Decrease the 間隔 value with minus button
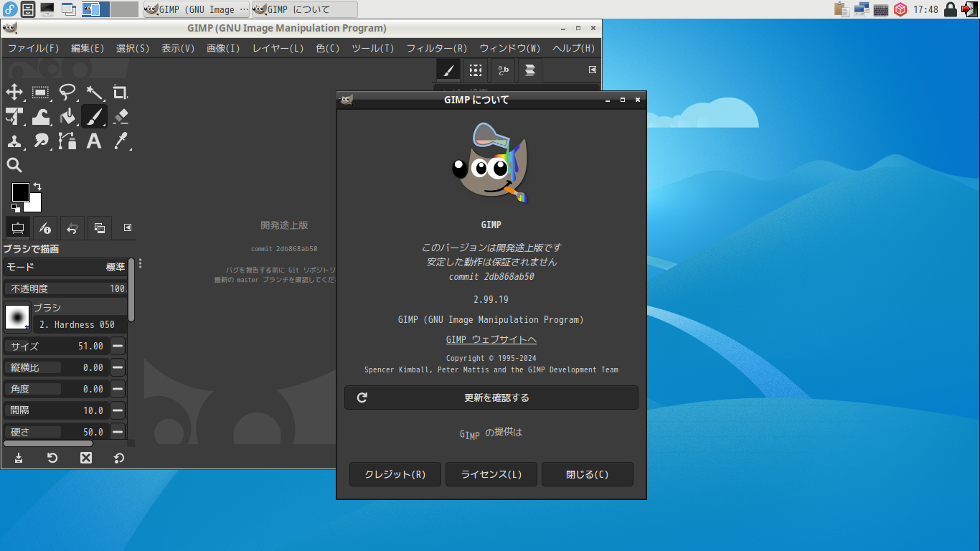980x551 pixels. [x=118, y=410]
